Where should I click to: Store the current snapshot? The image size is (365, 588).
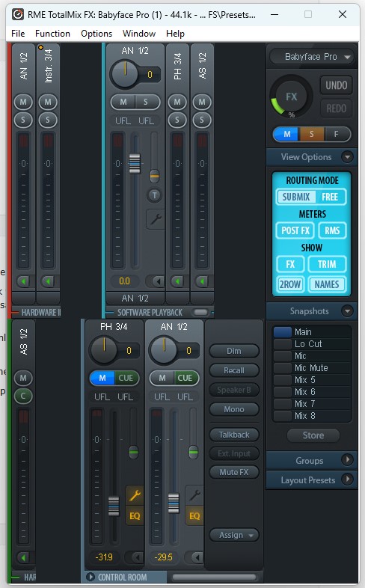[x=313, y=435]
